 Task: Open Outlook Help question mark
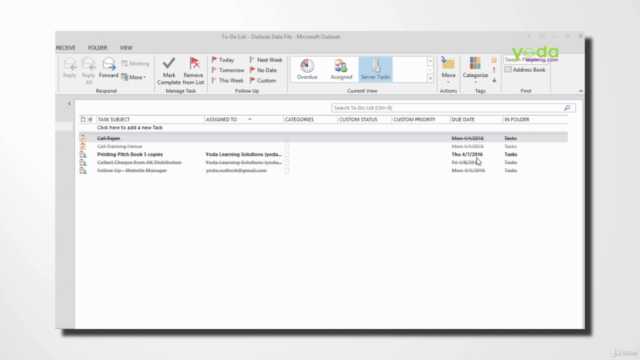point(528,36)
